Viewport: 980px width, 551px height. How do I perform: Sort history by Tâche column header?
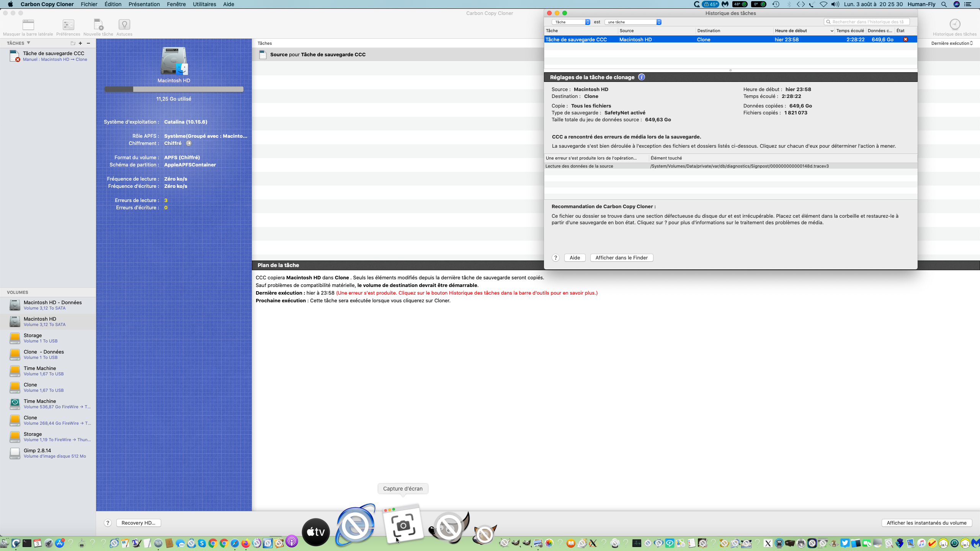(581, 31)
